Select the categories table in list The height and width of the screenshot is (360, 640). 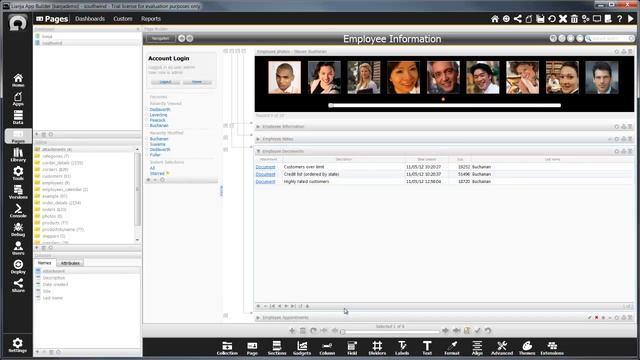(x=56, y=156)
